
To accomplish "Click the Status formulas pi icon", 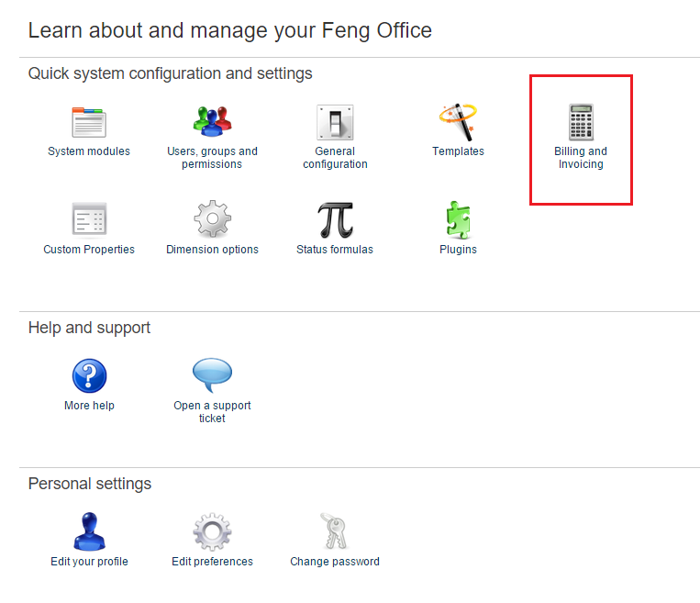I will tap(335, 220).
